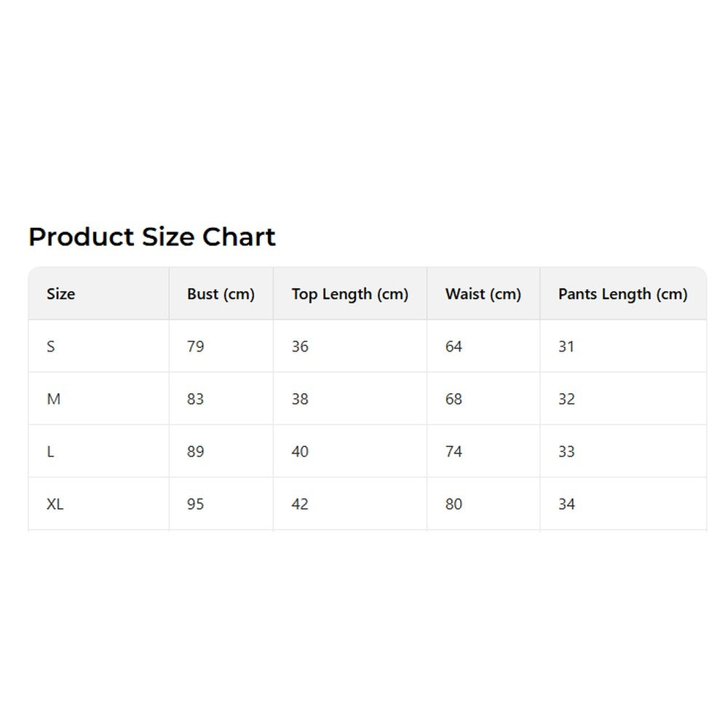Select the "Size" column header
Viewport: 728px width, 728px height.
[60, 294]
